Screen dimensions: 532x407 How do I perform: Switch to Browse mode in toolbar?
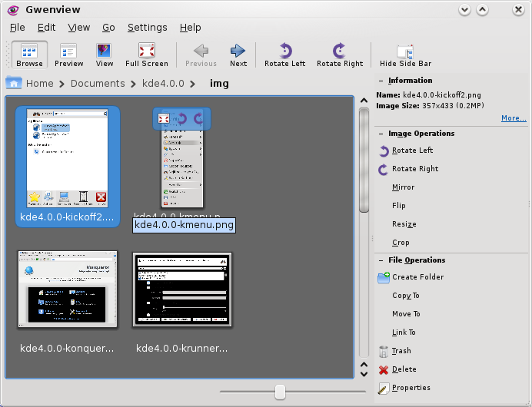29,55
